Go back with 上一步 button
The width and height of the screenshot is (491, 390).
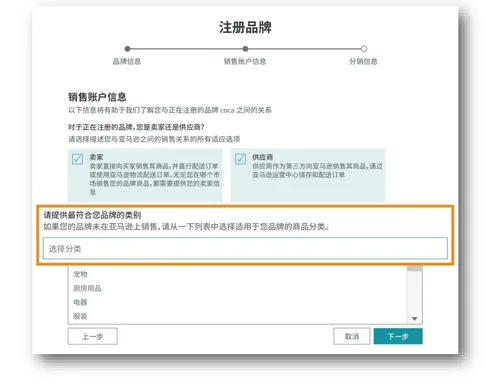93,336
